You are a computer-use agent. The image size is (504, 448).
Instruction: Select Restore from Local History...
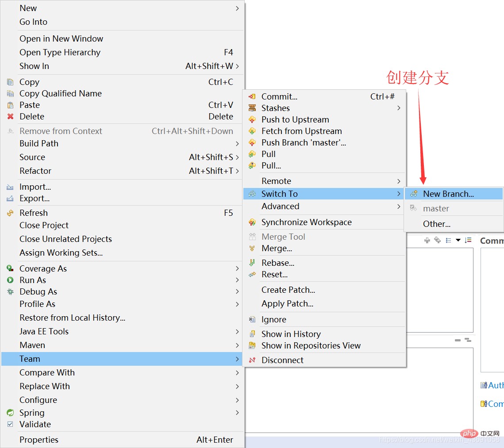(122, 318)
